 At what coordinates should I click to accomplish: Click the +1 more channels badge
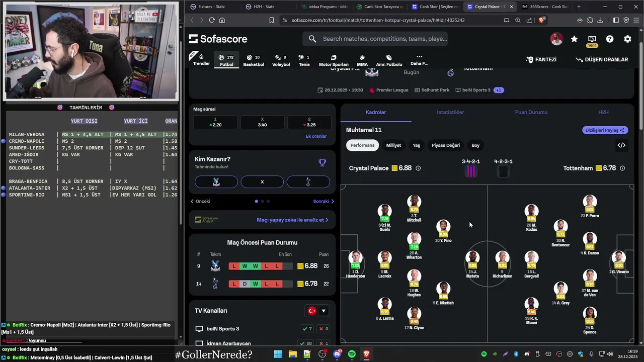(x=499, y=90)
